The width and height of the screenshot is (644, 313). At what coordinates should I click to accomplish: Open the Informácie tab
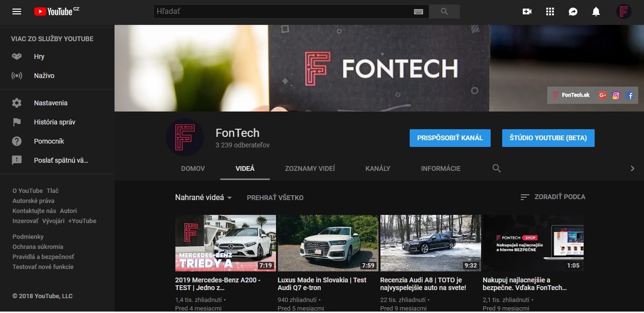click(x=441, y=168)
